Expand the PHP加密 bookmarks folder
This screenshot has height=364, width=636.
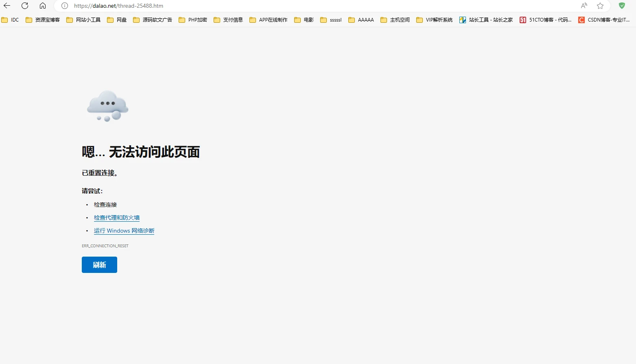(193, 20)
